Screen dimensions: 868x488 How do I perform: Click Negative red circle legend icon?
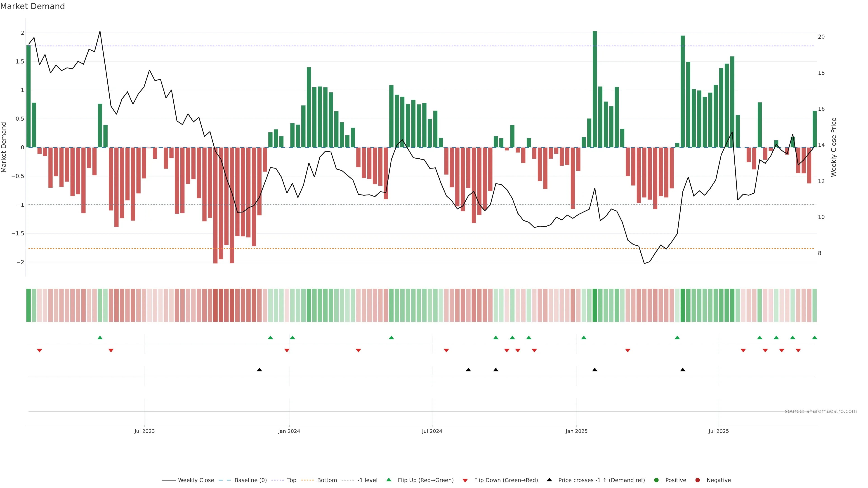[698, 480]
